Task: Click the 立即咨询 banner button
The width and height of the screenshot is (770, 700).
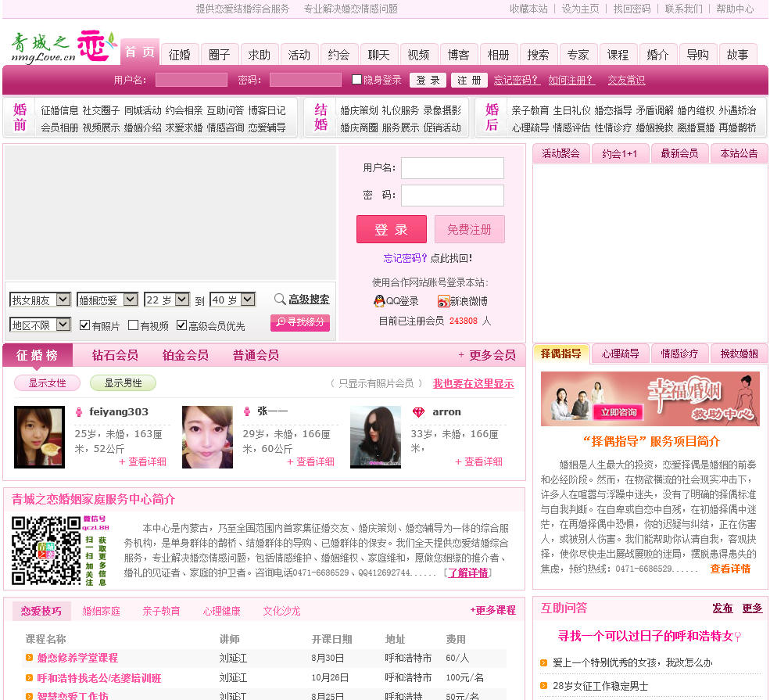Action: click(x=618, y=412)
